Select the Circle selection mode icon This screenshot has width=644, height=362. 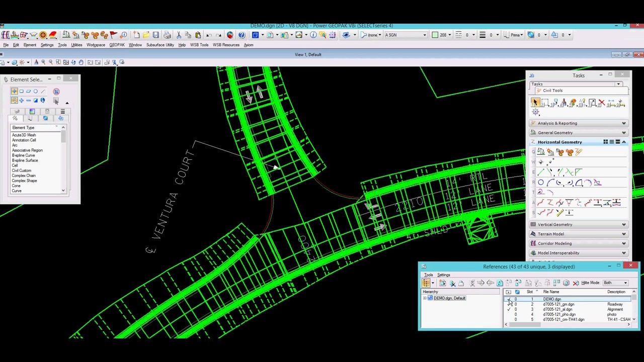pos(35,92)
